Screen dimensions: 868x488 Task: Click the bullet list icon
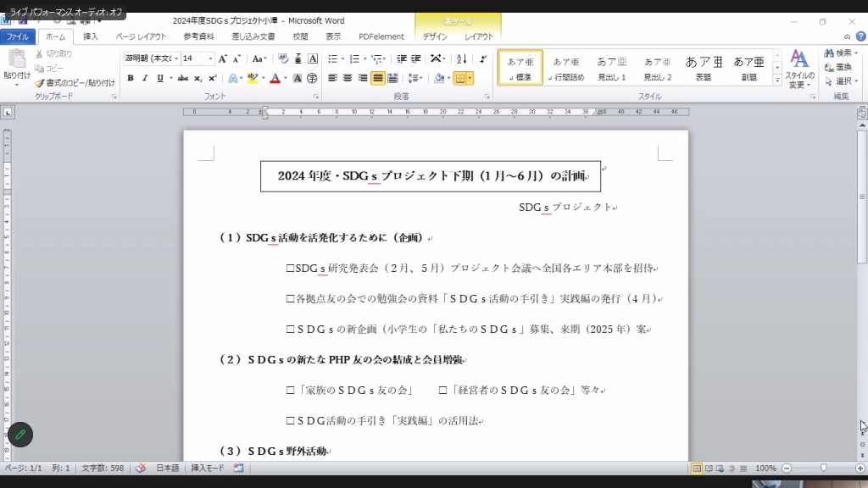click(x=333, y=58)
